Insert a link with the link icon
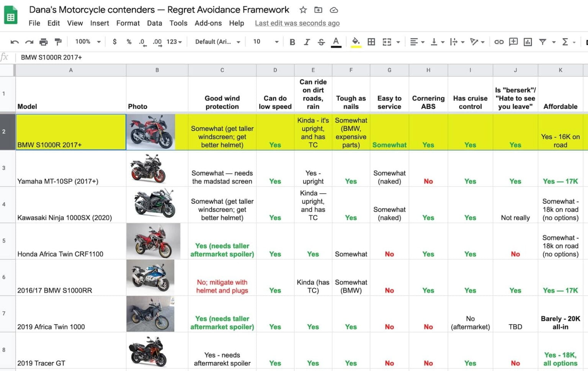This screenshot has height=371, width=588. pyautogui.click(x=499, y=42)
